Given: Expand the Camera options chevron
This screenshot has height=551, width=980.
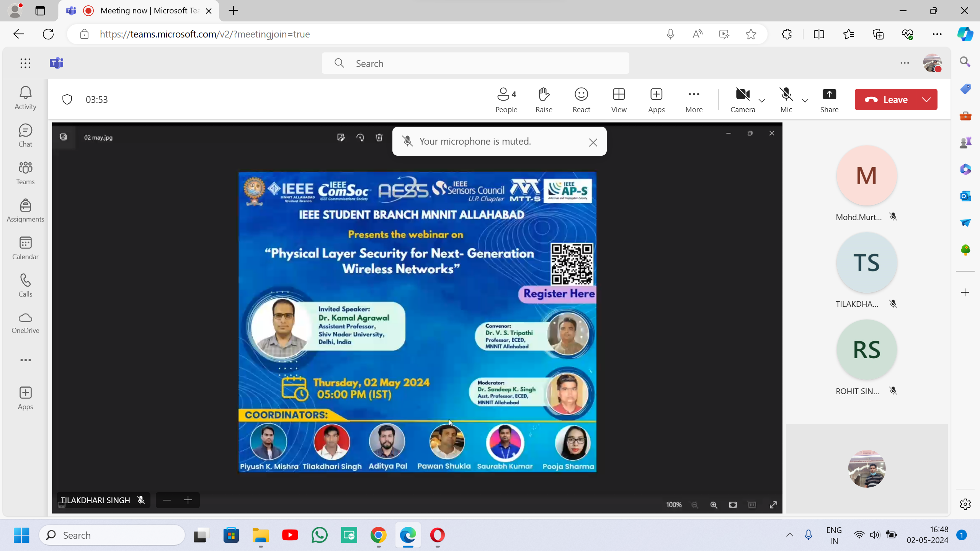Looking at the screenshot, I should coord(762,101).
